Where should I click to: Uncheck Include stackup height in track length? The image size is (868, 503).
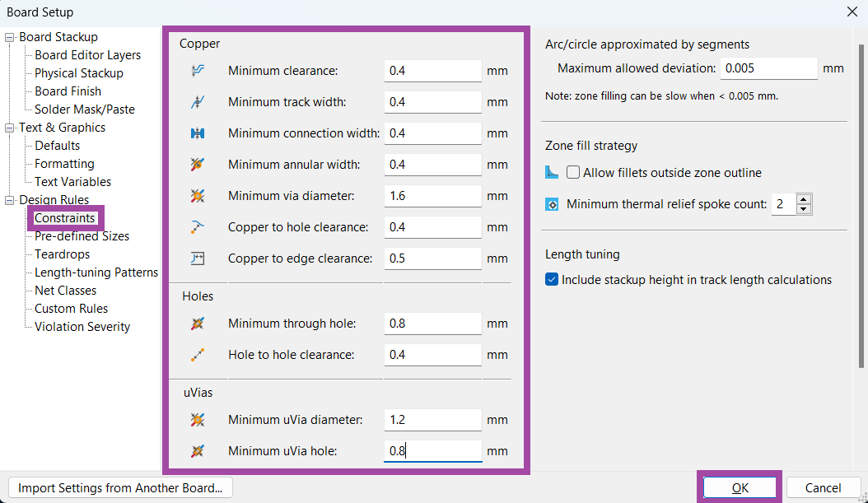552,280
